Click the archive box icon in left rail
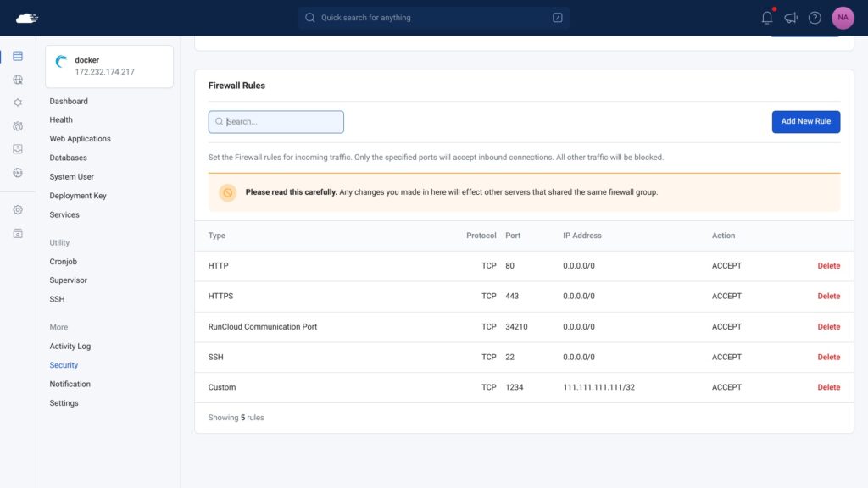This screenshot has width=868, height=488. point(18,233)
